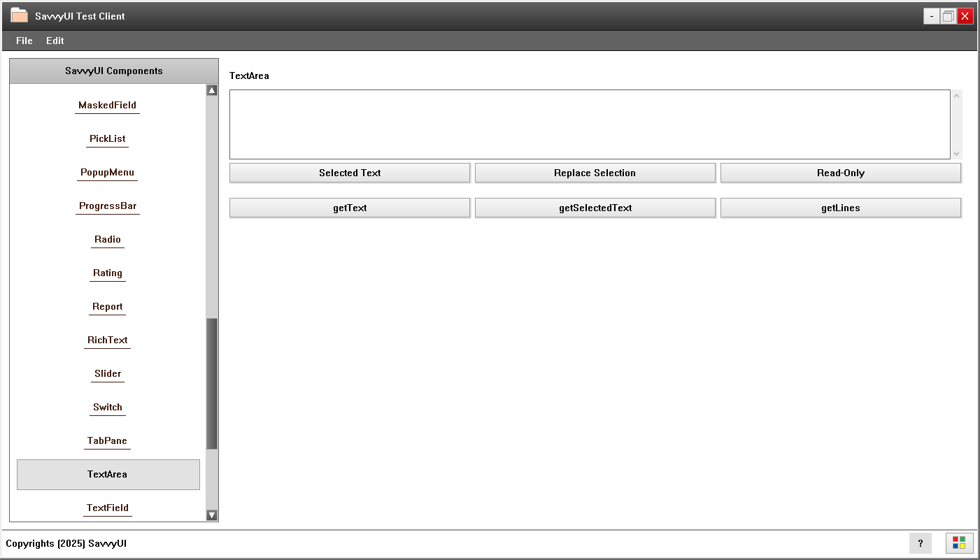
Task: Click the getLines button
Action: tap(841, 208)
